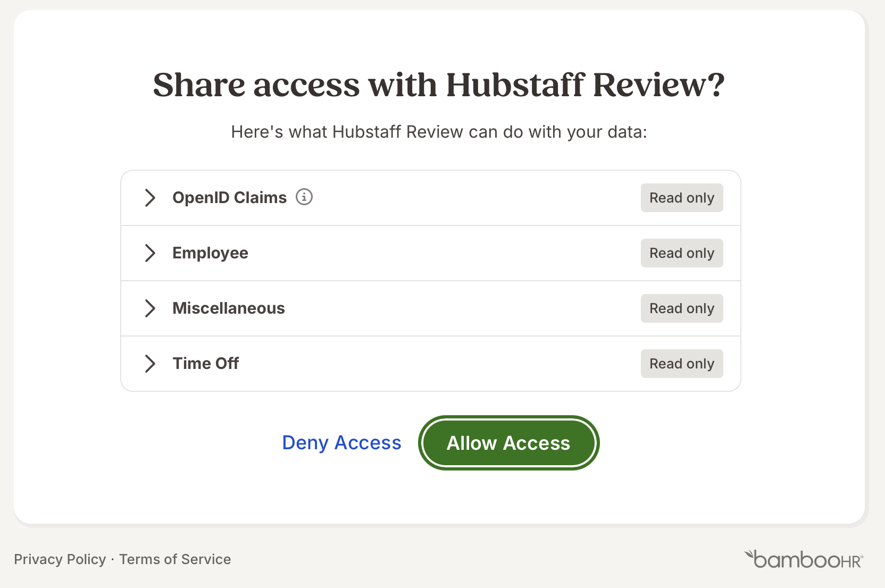Open the Terms of Service link
Viewport: 885px width, 588px height.
coord(175,559)
